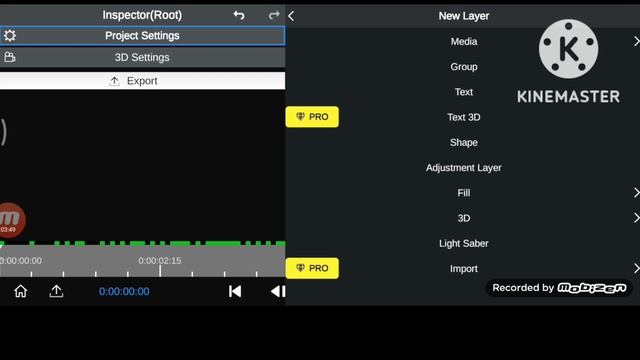Select Import layer option
The width and height of the screenshot is (640, 360).
464,269
